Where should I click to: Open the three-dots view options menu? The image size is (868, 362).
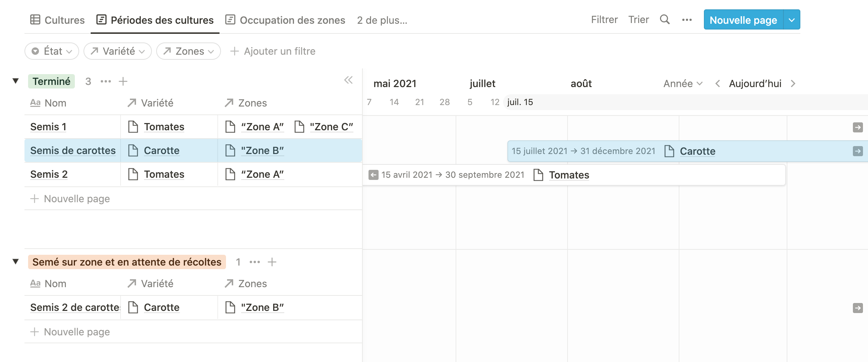tap(687, 20)
